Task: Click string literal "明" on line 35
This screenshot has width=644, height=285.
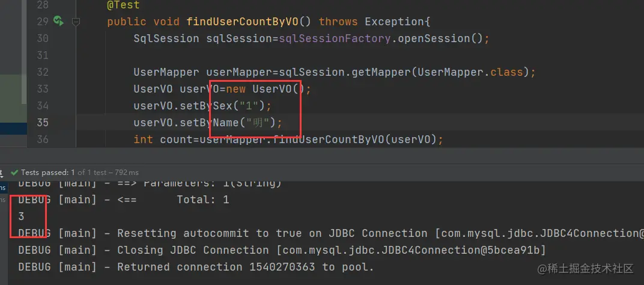Action: tap(258, 123)
